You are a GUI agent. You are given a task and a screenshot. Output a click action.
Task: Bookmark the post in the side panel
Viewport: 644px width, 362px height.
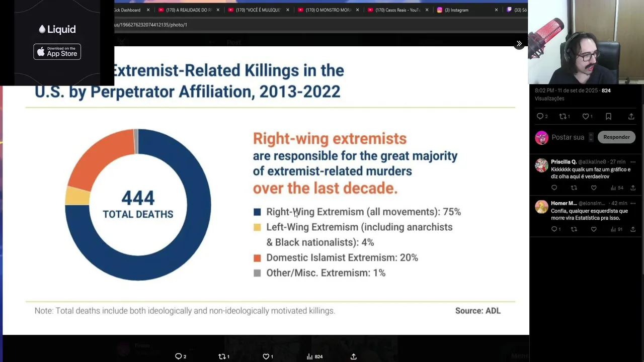point(609,117)
